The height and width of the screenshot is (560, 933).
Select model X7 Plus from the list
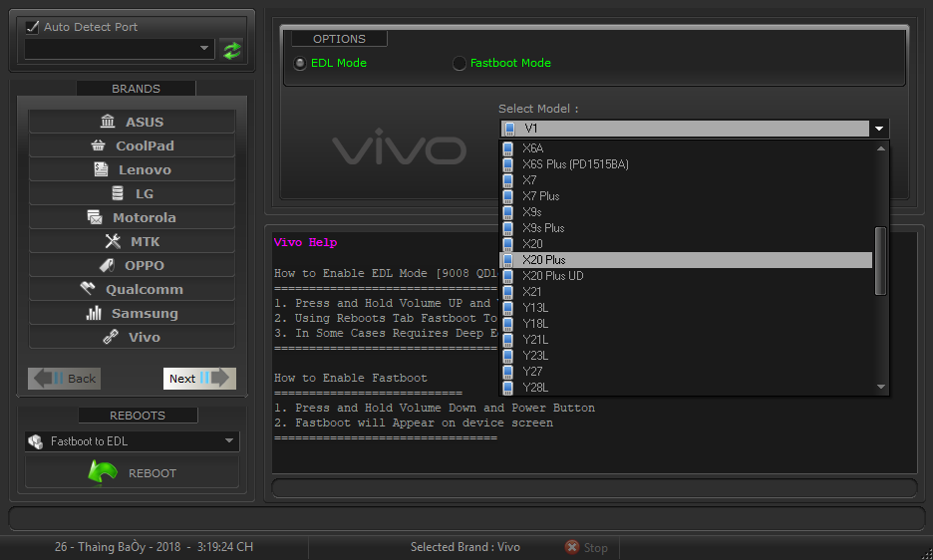point(686,196)
